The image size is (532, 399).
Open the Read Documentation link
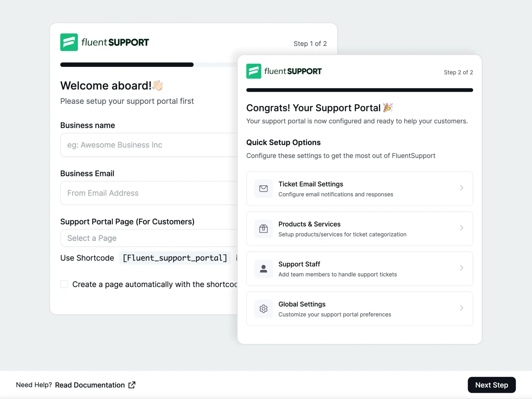(x=90, y=385)
